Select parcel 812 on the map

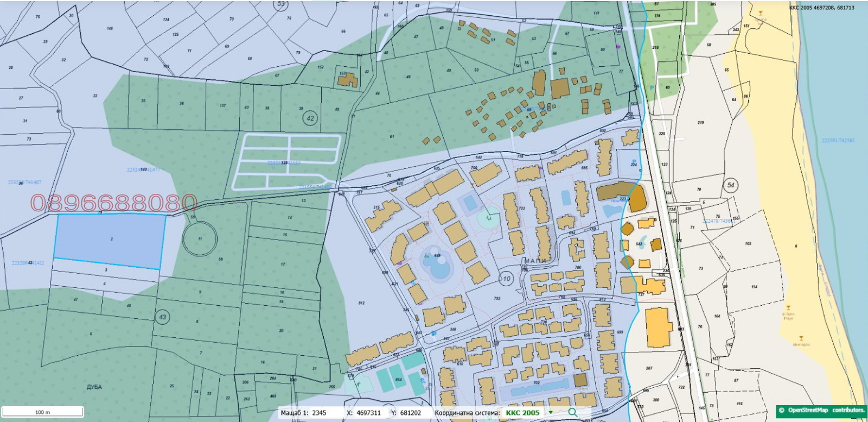(361, 303)
